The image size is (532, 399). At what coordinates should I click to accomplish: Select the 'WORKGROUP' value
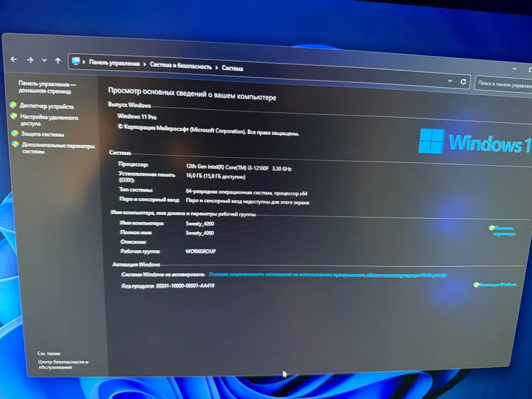(x=201, y=251)
